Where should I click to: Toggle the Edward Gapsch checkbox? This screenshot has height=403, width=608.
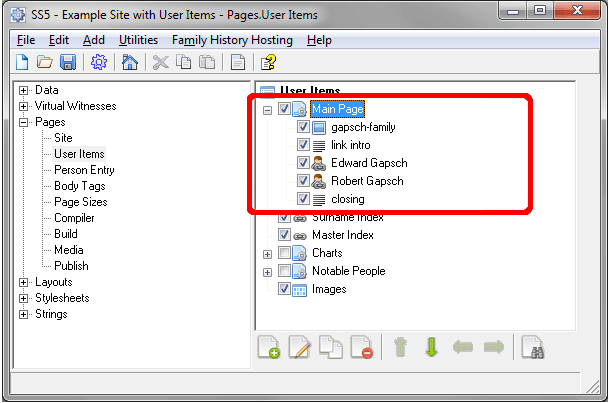tap(303, 163)
